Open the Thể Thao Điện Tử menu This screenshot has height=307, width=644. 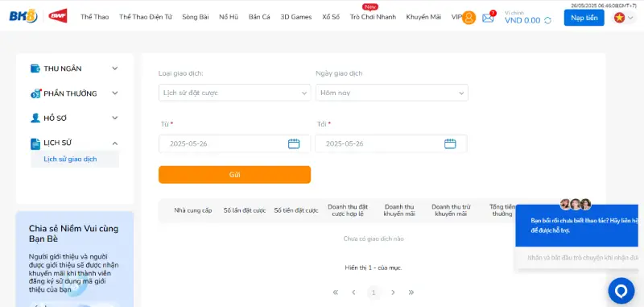pos(146,17)
